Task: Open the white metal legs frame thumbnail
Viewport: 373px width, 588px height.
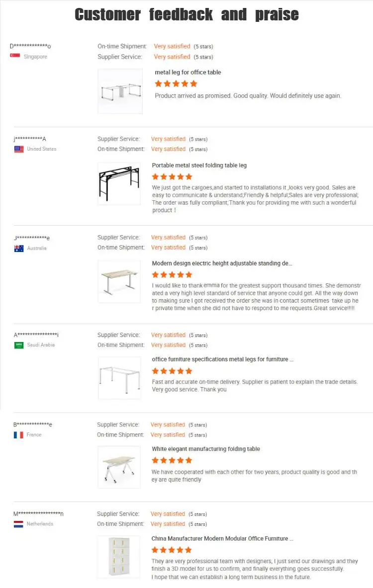Action: pos(119,378)
